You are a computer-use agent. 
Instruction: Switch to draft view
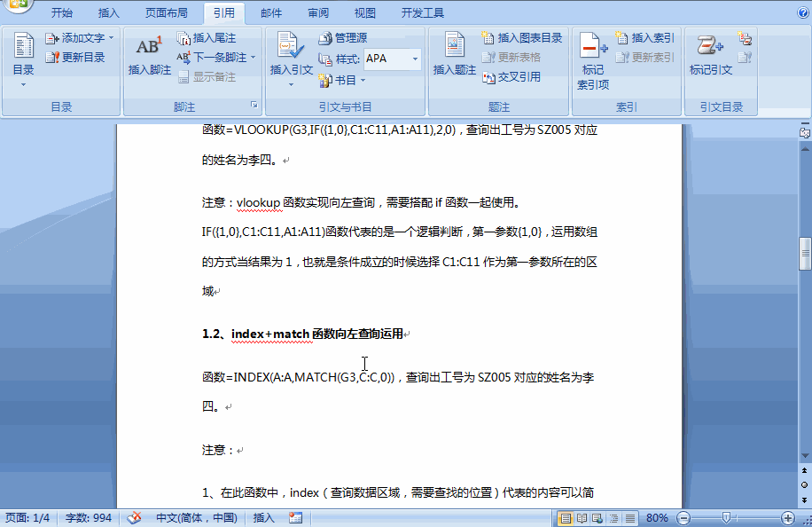(x=630, y=517)
